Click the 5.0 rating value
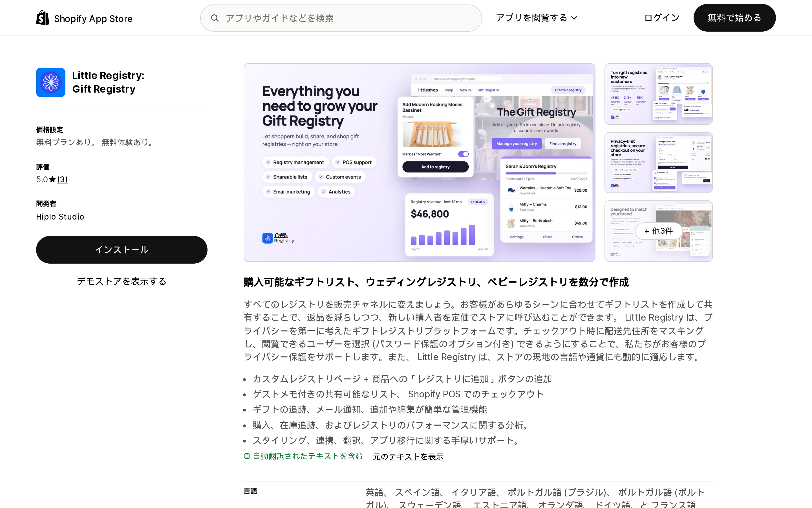This screenshot has height=508, width=812. (x=42, y=179)
